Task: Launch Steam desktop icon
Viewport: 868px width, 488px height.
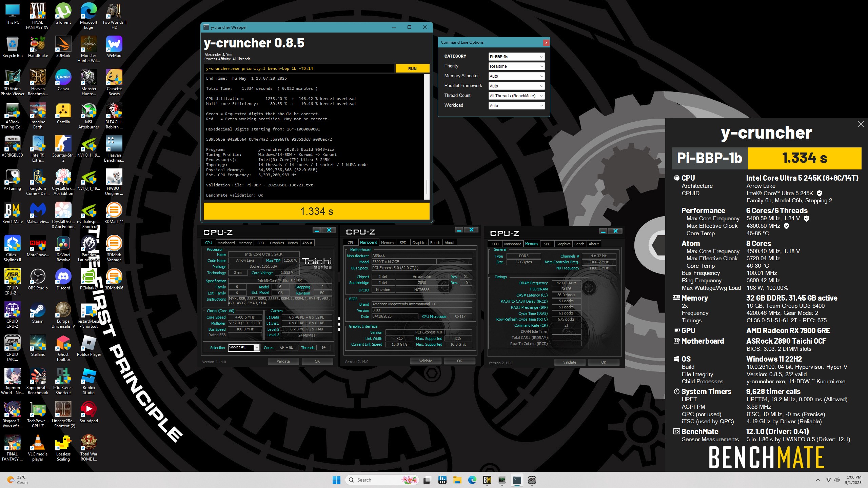Action: pos(38,313)
